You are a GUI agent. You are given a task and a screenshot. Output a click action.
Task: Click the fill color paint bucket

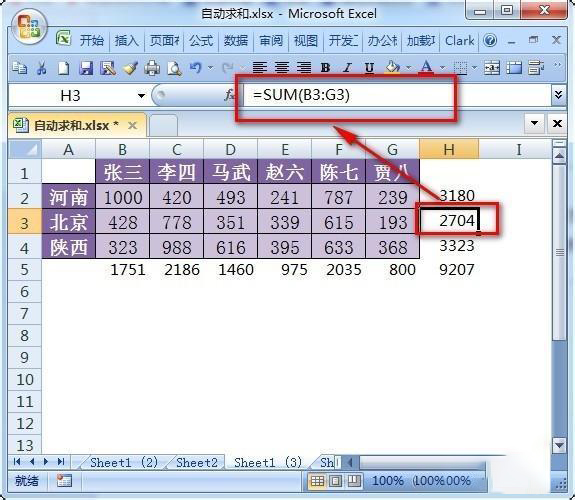392,67
